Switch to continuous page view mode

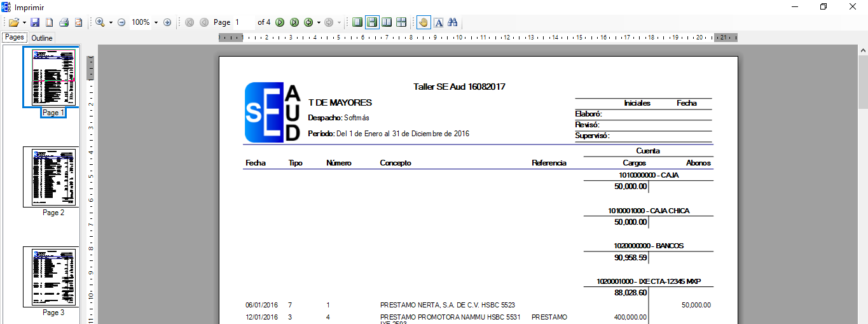tap(372, 22)
